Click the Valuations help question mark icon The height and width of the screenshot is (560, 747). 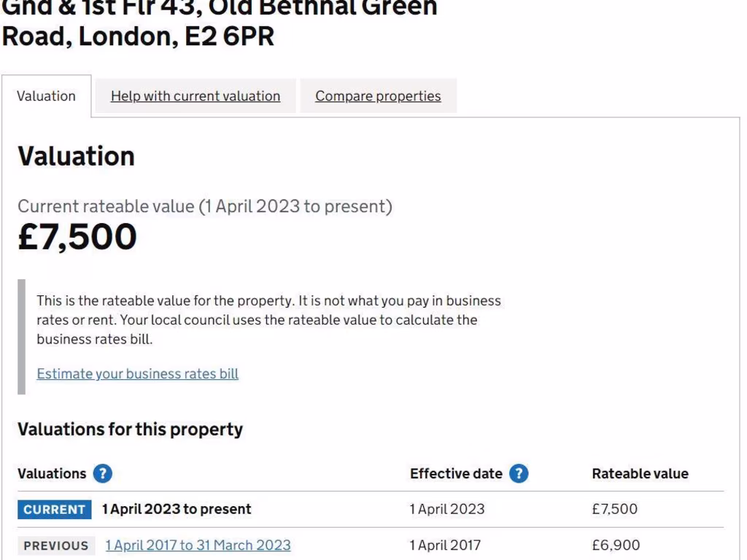[103, 474]
